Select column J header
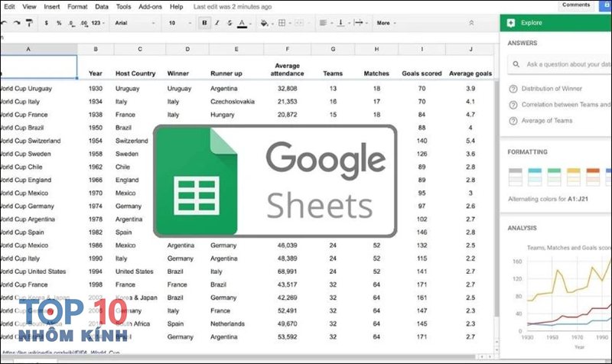612x364 pixels. [x=470, y=49]
